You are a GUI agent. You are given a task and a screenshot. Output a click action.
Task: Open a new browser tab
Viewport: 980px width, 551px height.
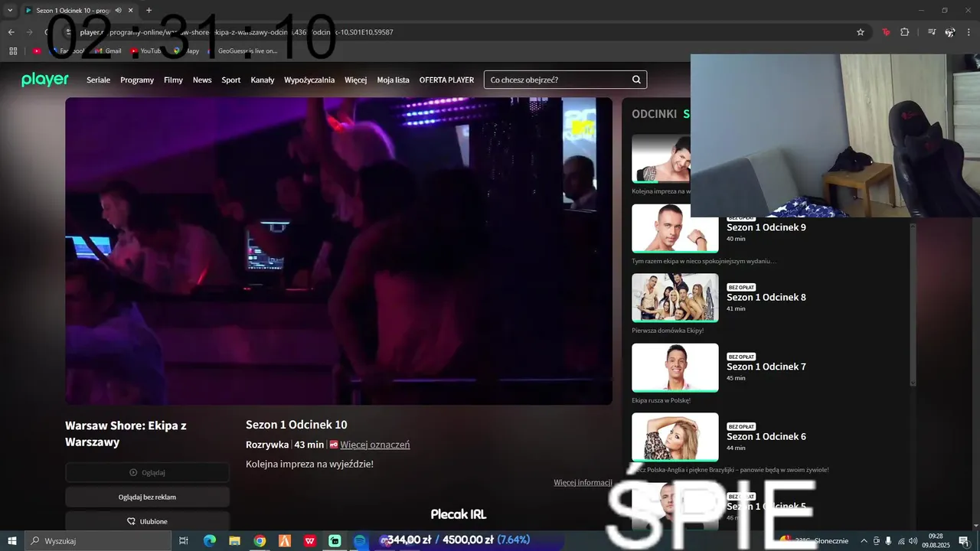[x=149, y=11]
